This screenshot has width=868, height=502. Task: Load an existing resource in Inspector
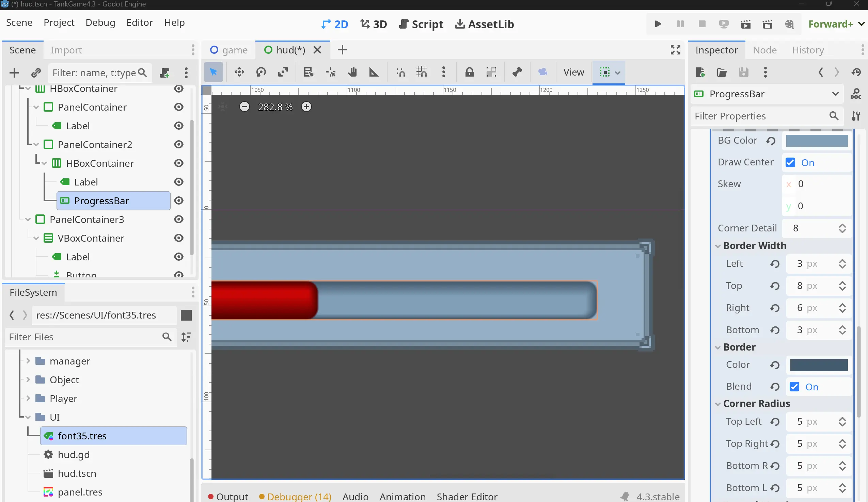[x=722, y=72]
